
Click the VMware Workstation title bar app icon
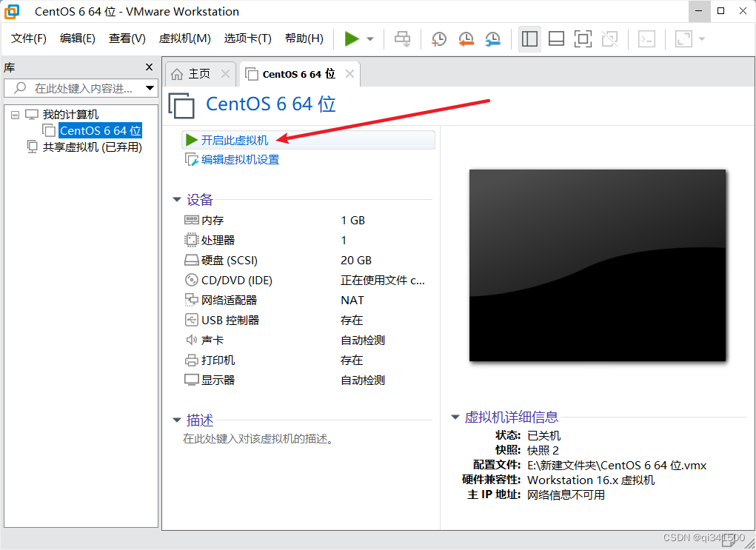12,12
